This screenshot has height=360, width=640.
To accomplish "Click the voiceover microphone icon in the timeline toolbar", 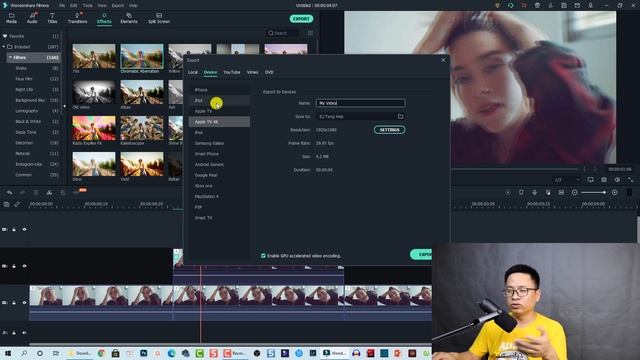I will pyautogui.click(x=534, y=192).
